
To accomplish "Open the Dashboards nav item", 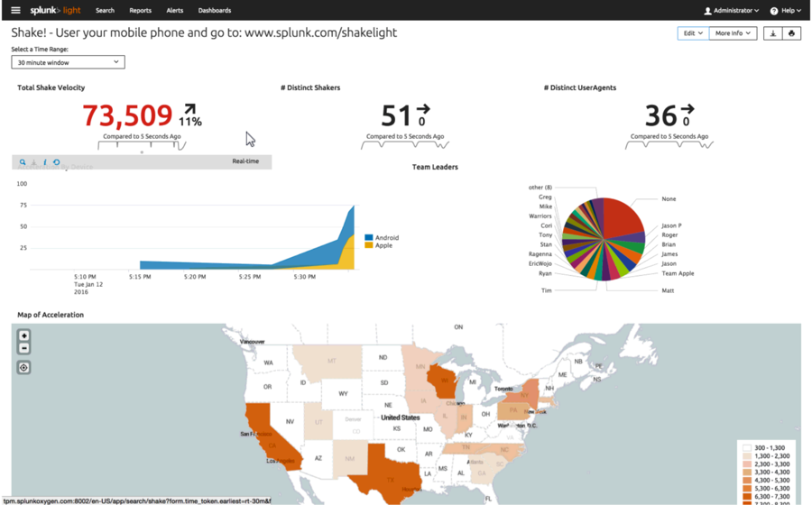I will pos(215,10).
